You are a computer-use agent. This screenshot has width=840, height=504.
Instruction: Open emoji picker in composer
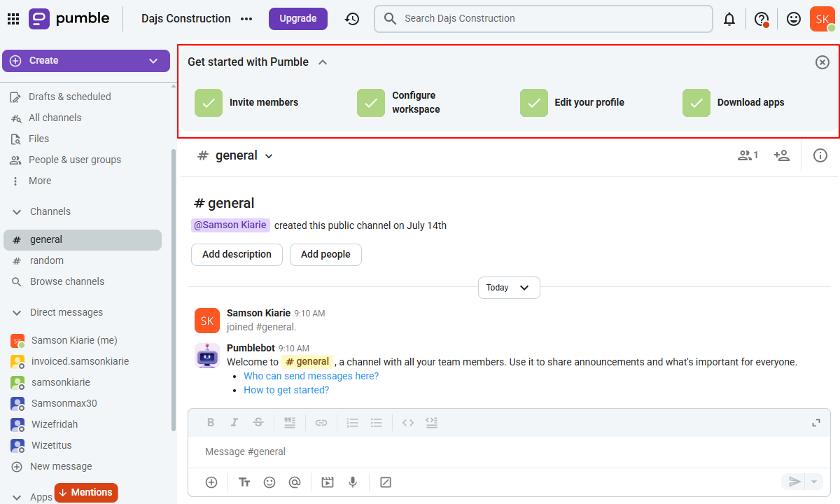269,482
